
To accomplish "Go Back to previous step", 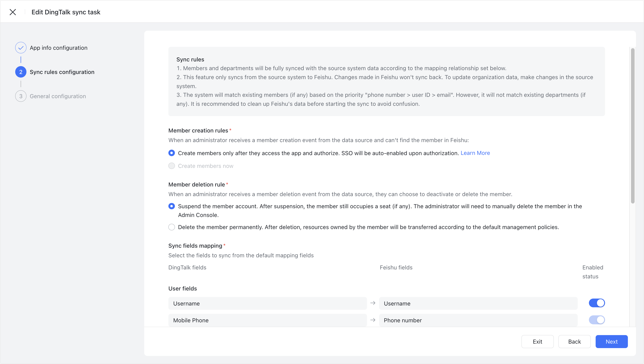I will point(575,342).
